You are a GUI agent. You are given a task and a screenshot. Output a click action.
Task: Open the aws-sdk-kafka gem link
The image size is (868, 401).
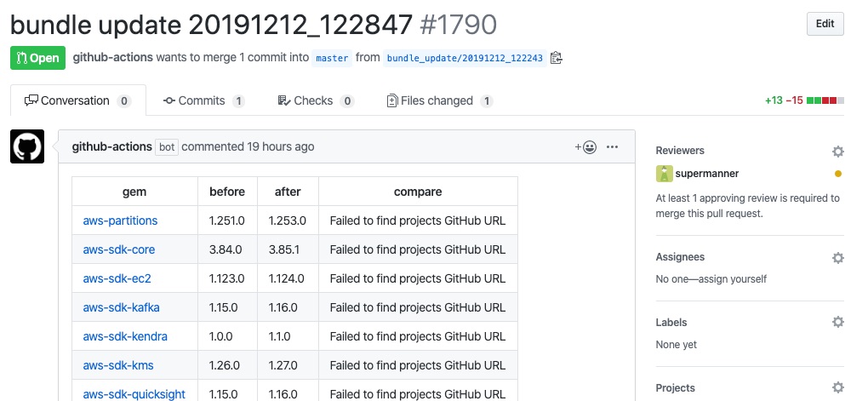point(121,307)
